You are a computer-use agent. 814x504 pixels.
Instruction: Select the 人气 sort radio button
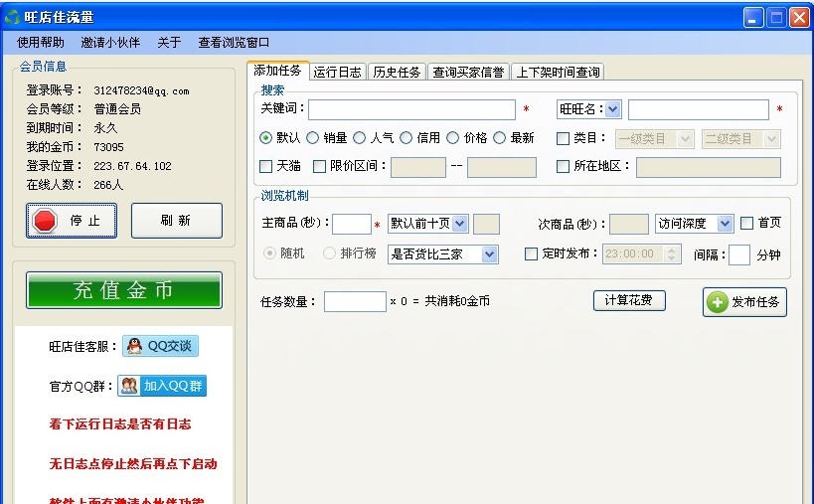[x=359, y=138]
